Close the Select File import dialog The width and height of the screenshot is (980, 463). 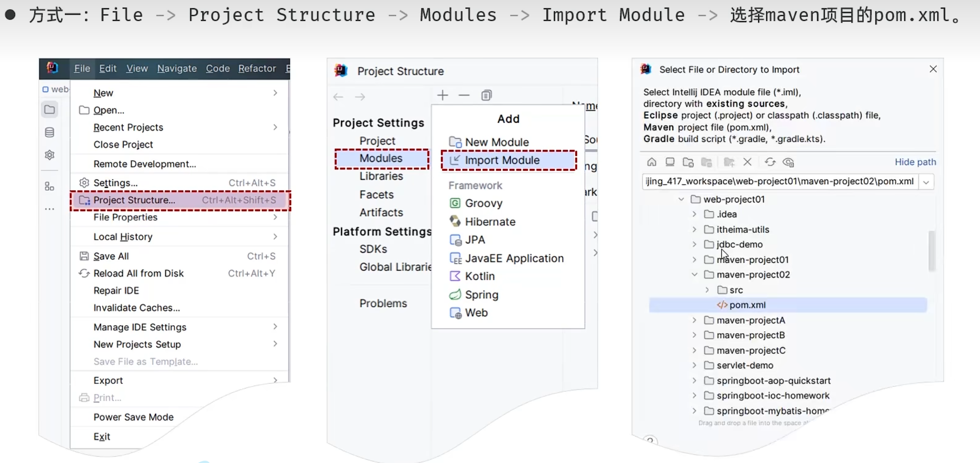click(933, 69)
